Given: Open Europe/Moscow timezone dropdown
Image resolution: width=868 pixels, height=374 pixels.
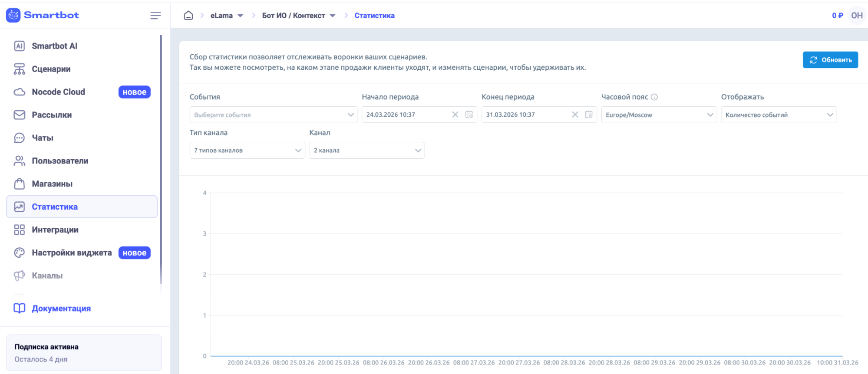Looking at the screenshot, I should 659,115.
